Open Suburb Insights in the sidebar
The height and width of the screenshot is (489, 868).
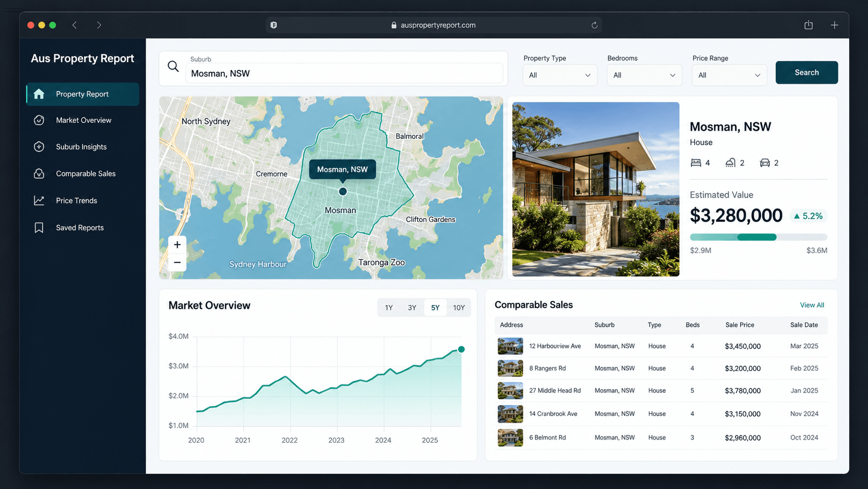83,147
